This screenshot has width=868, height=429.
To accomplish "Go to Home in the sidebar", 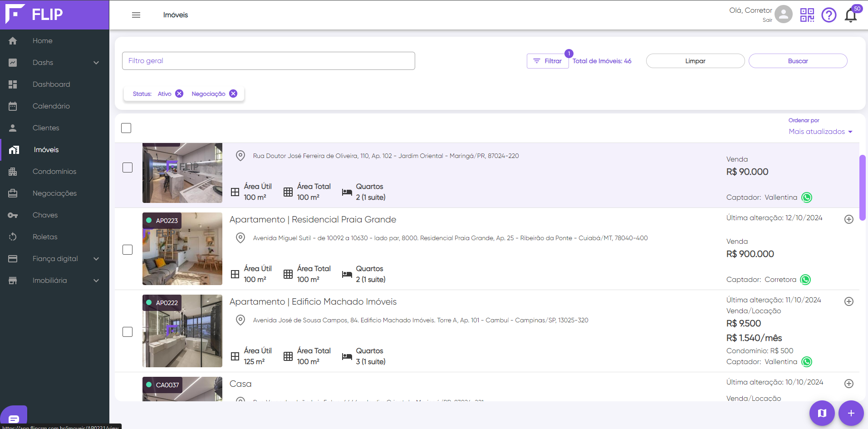I will pos(54,41).
